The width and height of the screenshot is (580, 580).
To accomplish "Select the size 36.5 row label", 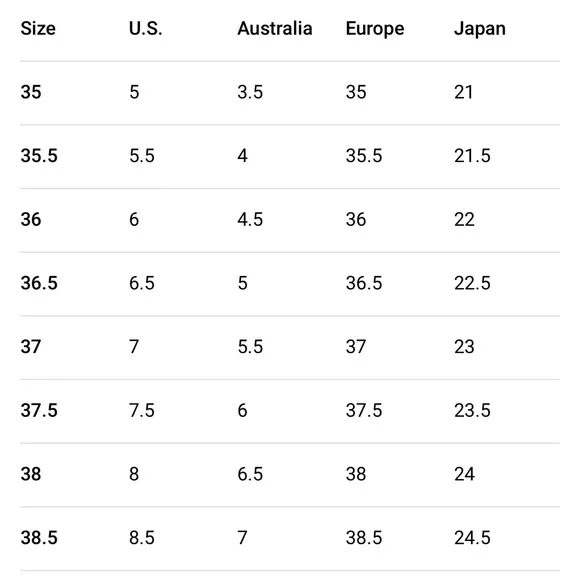I will (x=39, y=283).
